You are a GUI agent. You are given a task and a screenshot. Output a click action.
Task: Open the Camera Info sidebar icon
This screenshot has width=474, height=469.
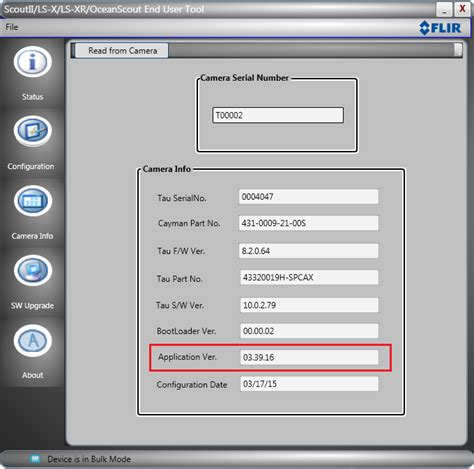[33, 201]
